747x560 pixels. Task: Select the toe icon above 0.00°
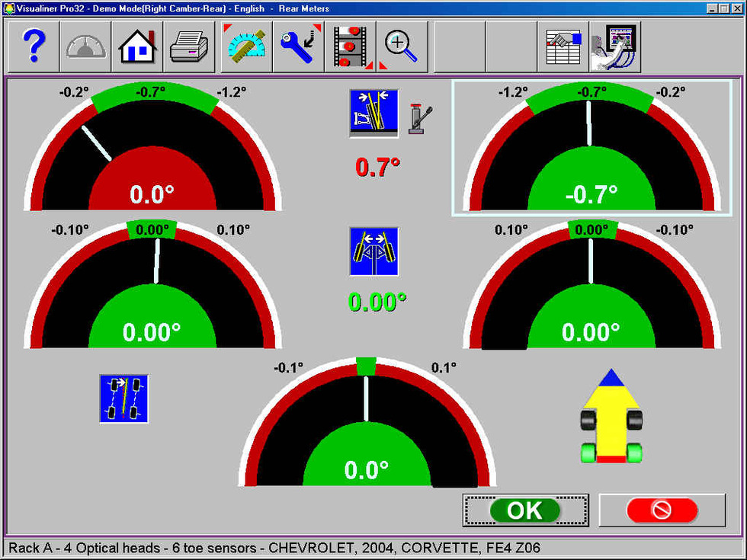pos(373,251)
